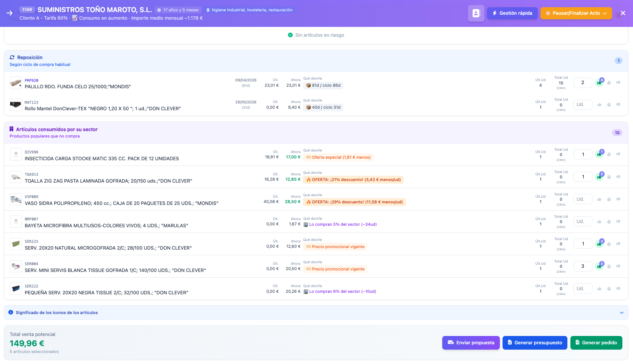Viewport: 633px width, 364px height.
Task: Open PALILLO RDO. product thumbnail
Action: coord(16,83)
